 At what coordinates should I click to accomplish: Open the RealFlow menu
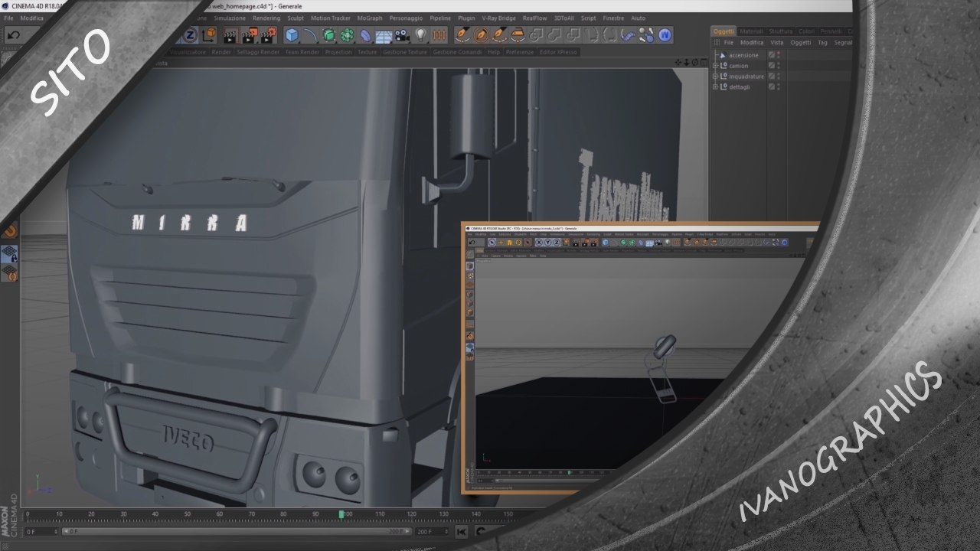[535, 18]
